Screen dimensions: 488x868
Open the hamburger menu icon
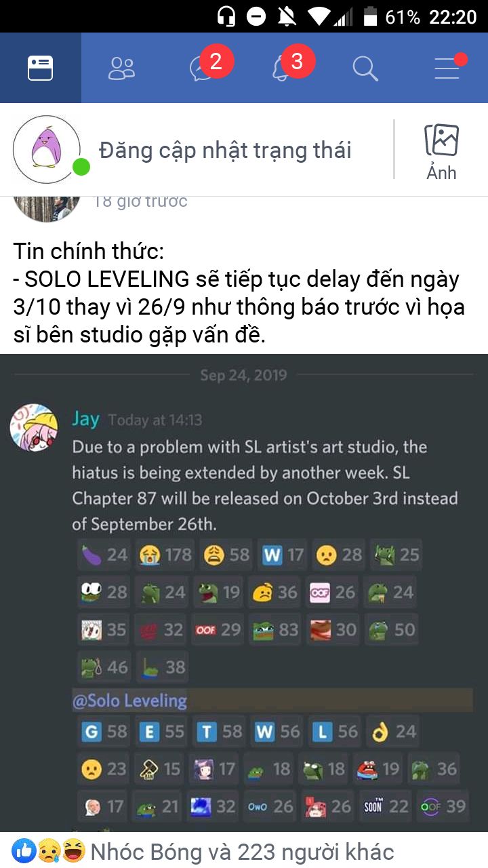click(x=447, y=68)
